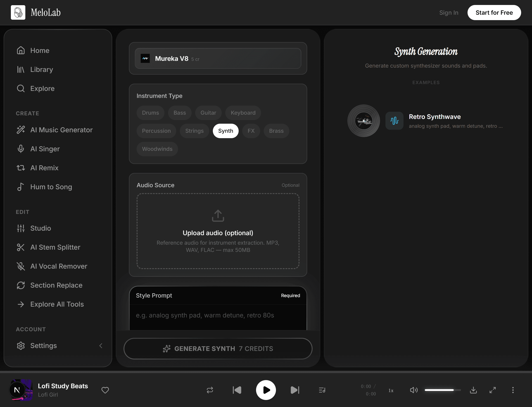This screenshot has height=407, width=532.
Task: Click Retro Synthwave waveform icon
Action: 394,121
